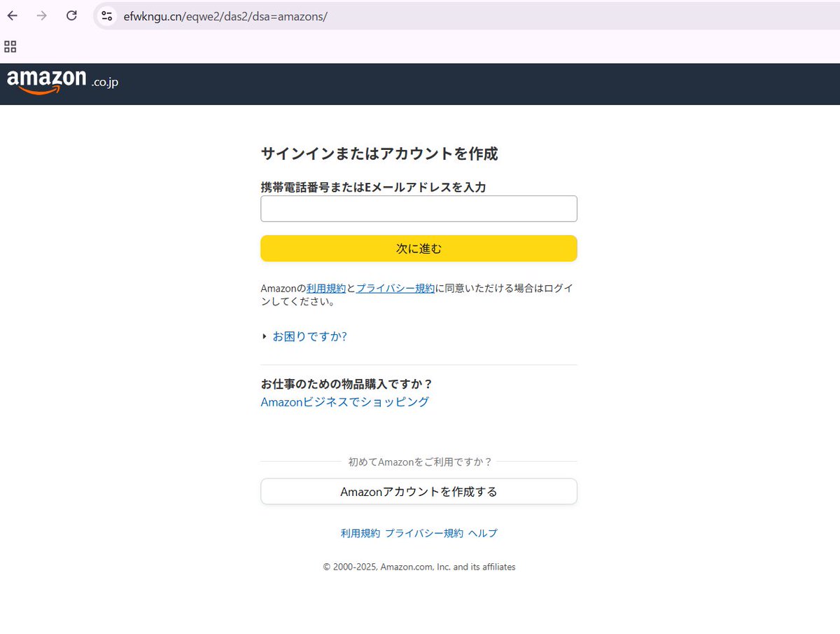Select the サインインまたはアカウントを作成 heading

coord(379,153)
